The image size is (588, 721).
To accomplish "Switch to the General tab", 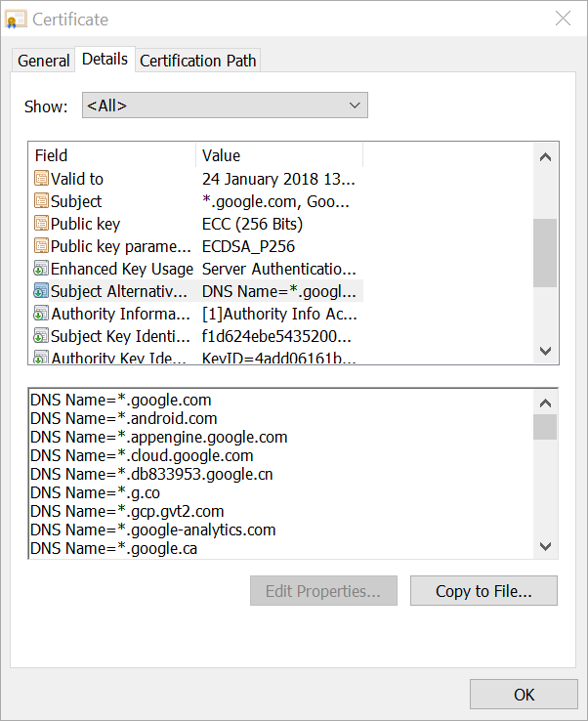I will coord(43,61).
